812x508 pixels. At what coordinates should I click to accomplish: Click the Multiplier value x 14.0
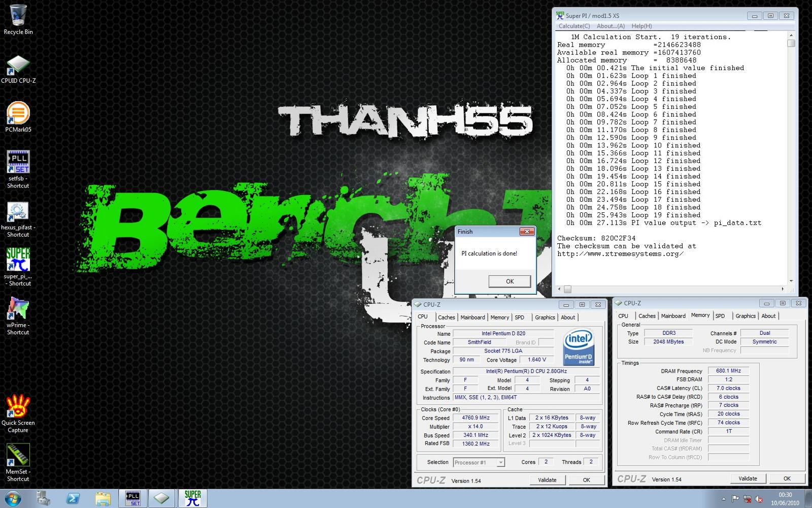[476, 427]
